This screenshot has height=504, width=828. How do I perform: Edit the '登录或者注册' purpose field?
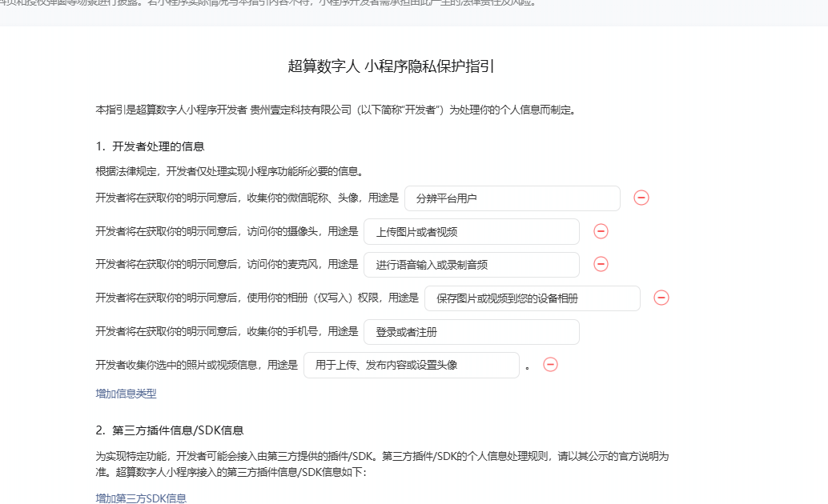tap(472, 332)
